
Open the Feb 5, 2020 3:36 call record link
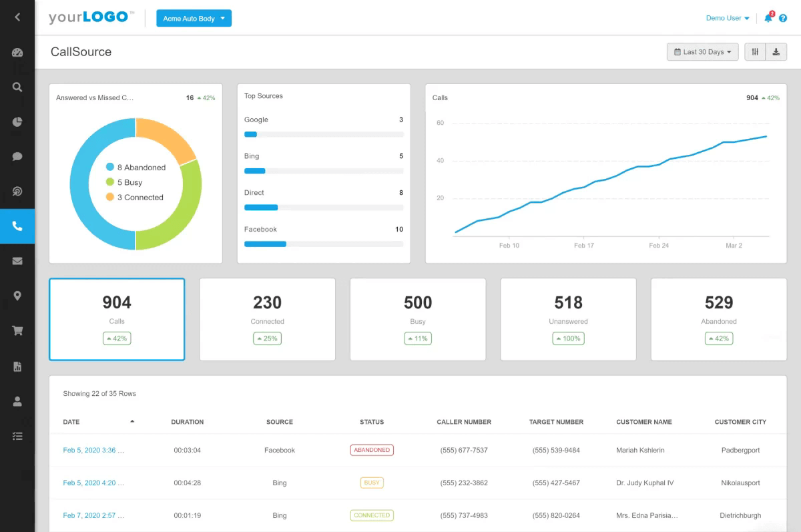tap(92, 450)
